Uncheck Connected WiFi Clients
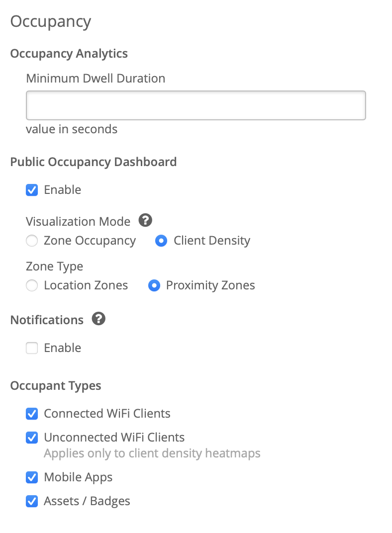 [32, 414]
